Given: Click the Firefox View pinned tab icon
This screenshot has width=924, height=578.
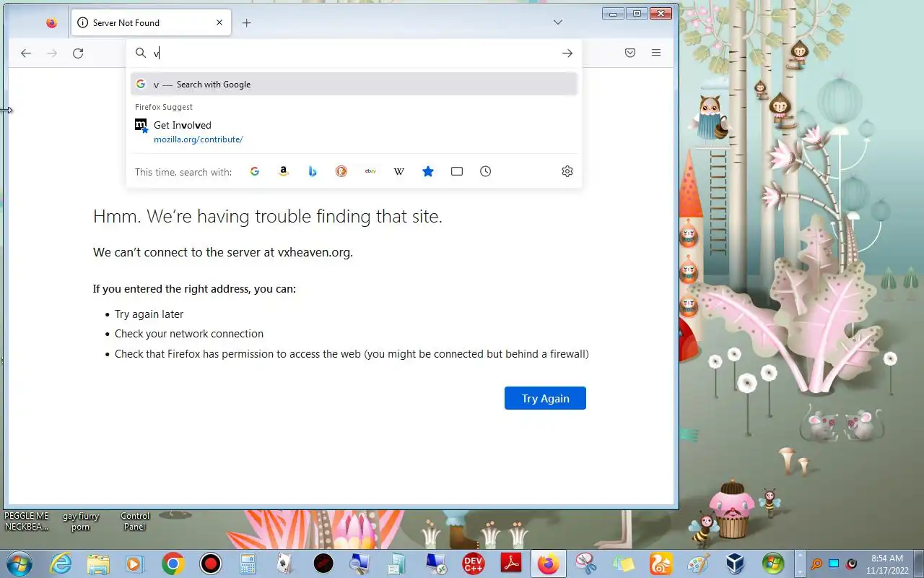Looking at the screenshot, I should click(51, 22).
